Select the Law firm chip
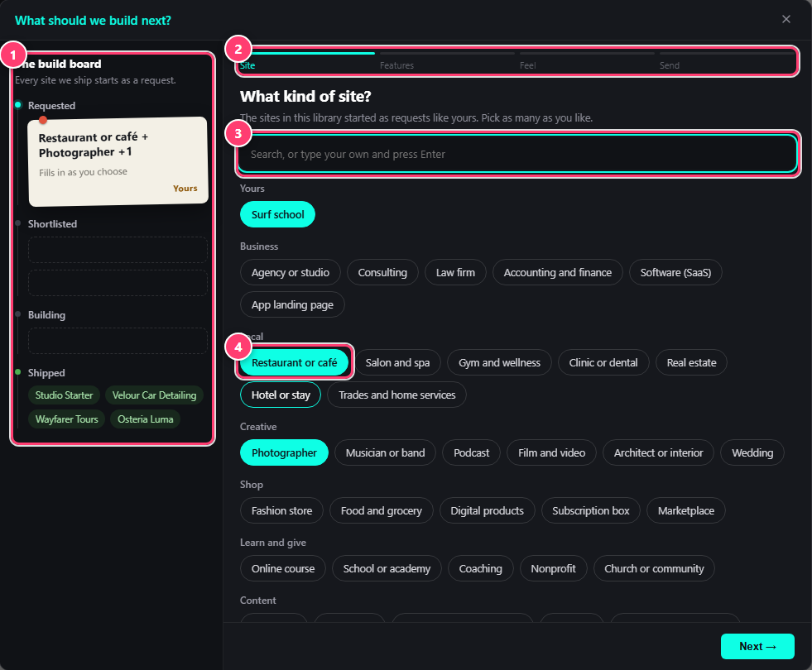The image size is (812, 670). tap(455, 273)
